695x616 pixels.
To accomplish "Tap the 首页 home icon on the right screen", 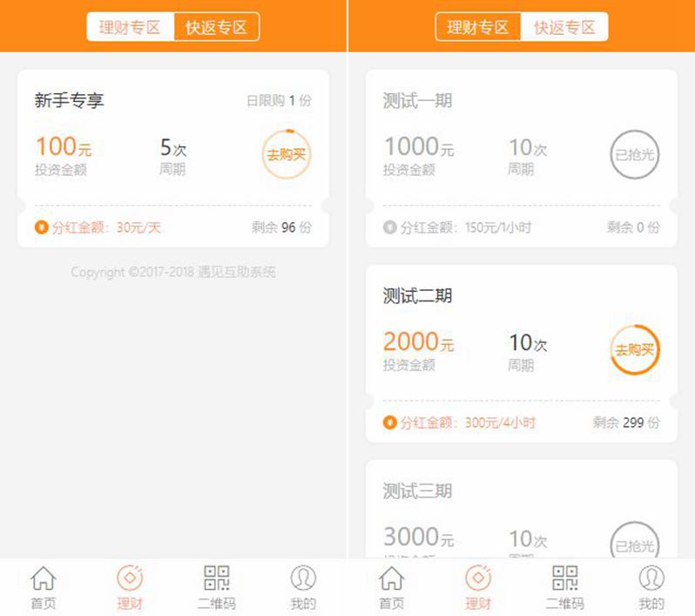I will 391,579.
